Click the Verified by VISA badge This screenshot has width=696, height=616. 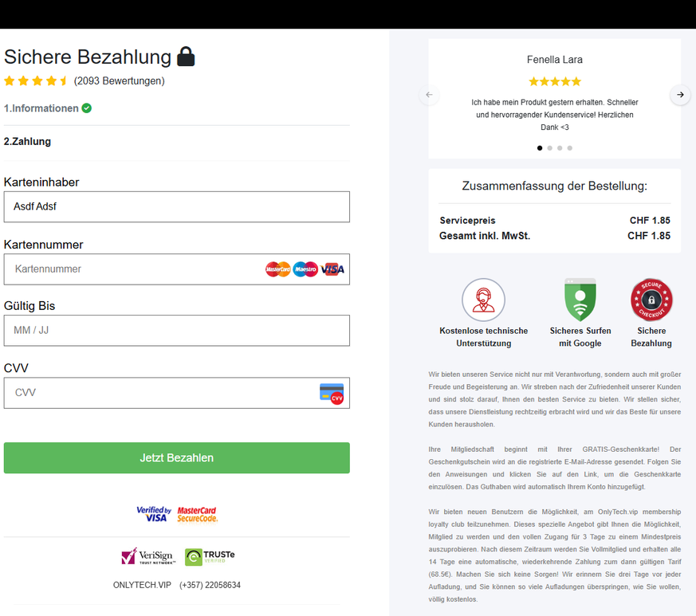tap(154, 514)
